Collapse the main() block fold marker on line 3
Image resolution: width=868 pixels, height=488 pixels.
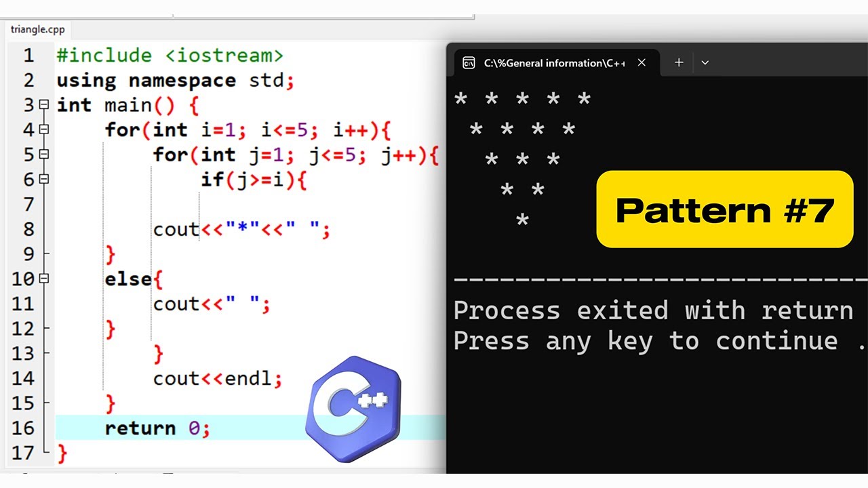pyautogui.click(x=44, y=104)
